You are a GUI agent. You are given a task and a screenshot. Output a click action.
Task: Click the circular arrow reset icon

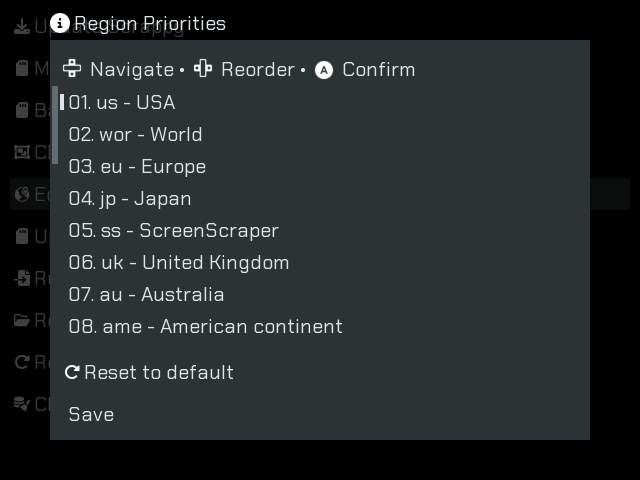point(72,373)
